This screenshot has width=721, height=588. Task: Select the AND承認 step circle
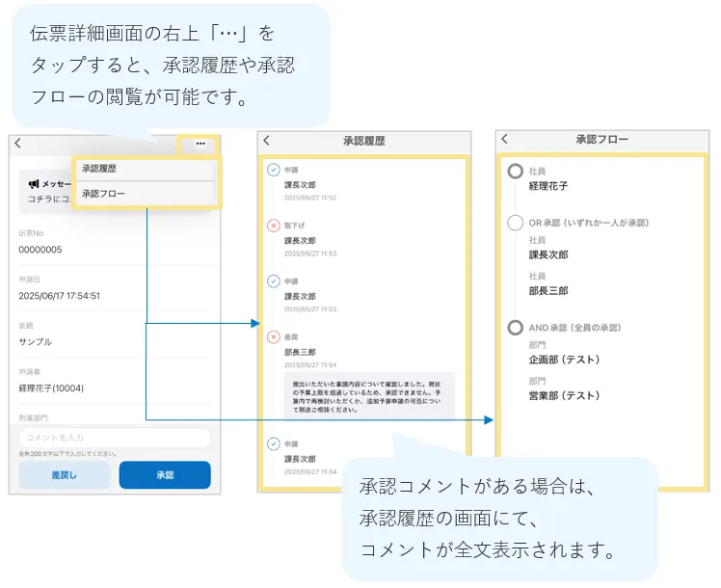click(x=516, y=328)
